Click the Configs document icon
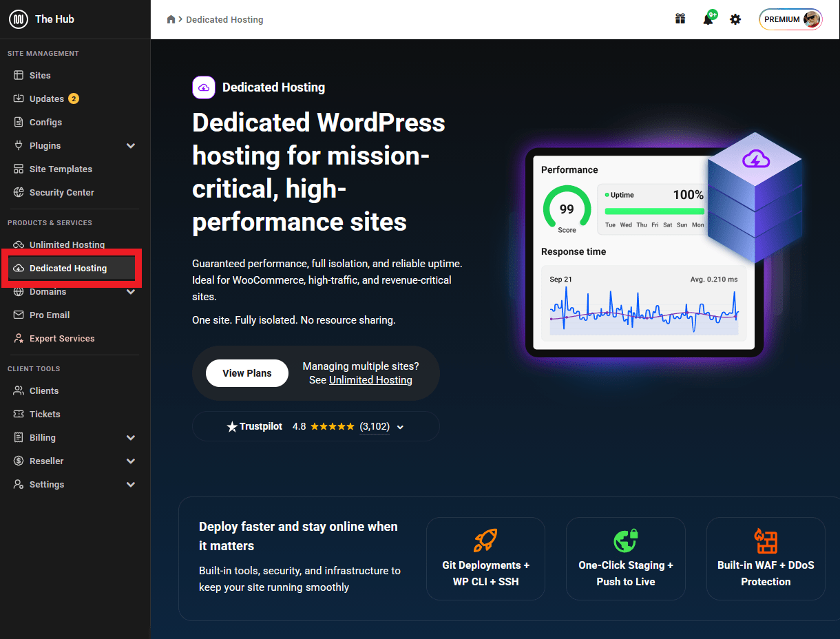This screenshot has width=840, height=639. tap(19, 122)
